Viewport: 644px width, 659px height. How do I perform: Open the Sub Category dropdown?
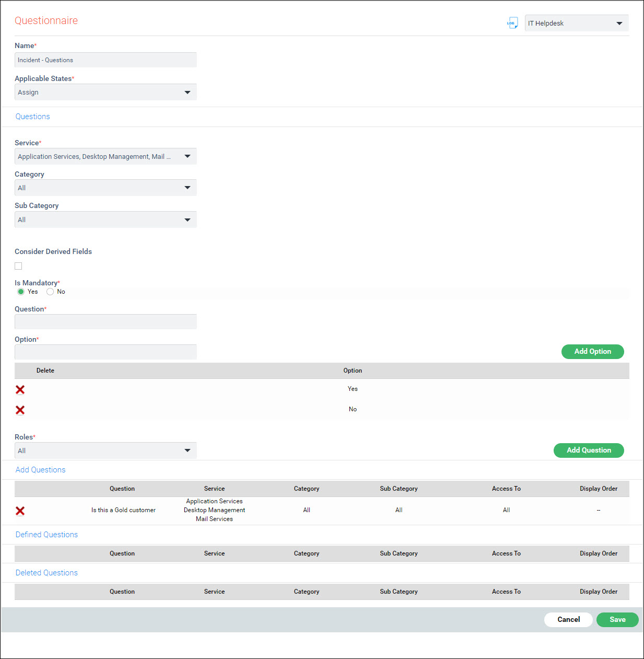tap(106, 220)
